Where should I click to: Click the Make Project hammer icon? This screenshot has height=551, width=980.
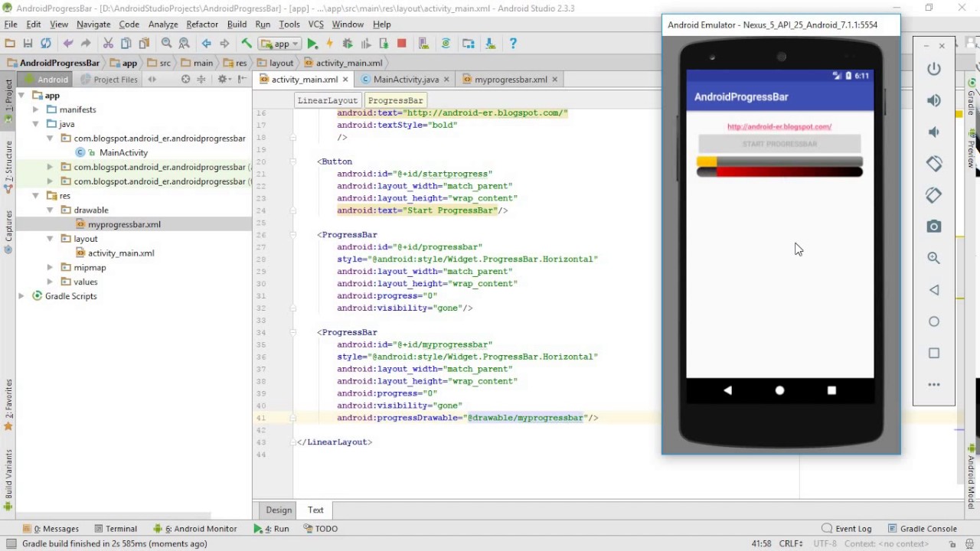pos(247,44)
